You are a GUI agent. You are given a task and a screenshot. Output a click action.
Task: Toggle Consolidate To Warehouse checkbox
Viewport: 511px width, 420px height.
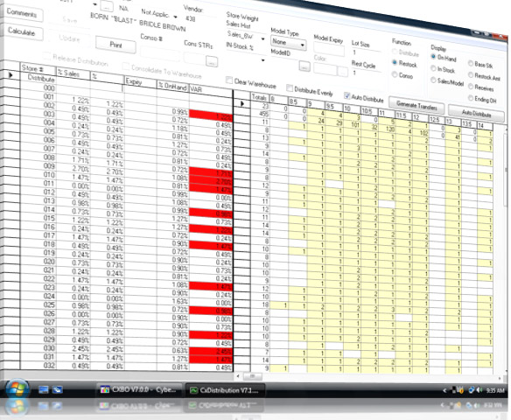(125, 66)
